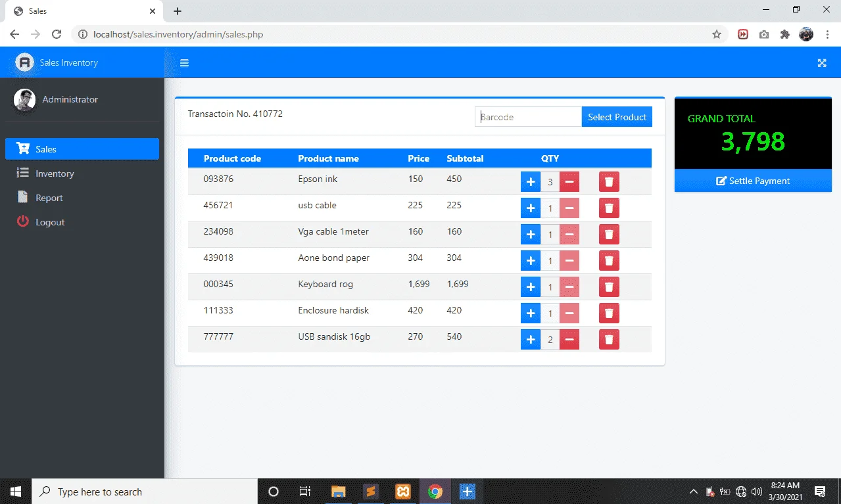Toggle sidebar with hamburger menu icon
Viewport: 841px width, 504px height.
(185, 63)
